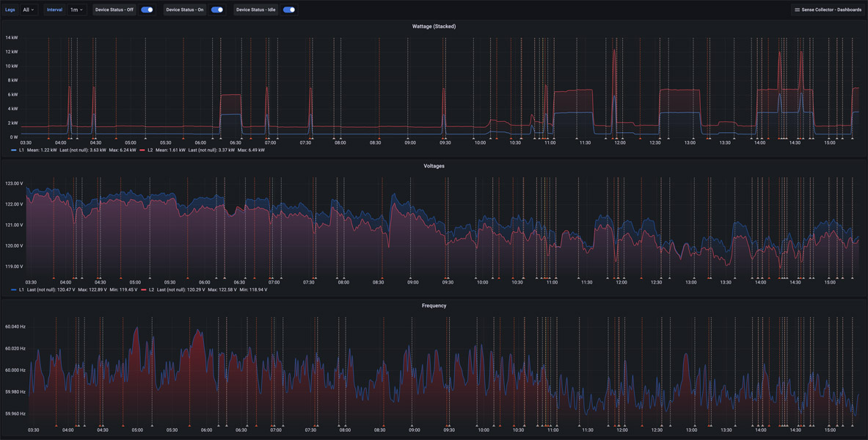The image size is (868, 440).
Task: Click the '123.00 V' axis label
Action: pyautogui.click(x=13, y=183)
